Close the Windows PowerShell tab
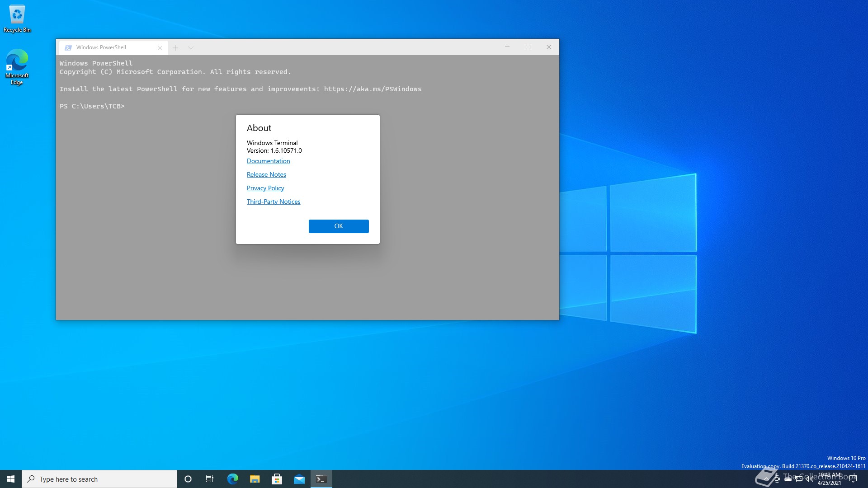Viewport: 868px width, 488px height. (160, 48)
